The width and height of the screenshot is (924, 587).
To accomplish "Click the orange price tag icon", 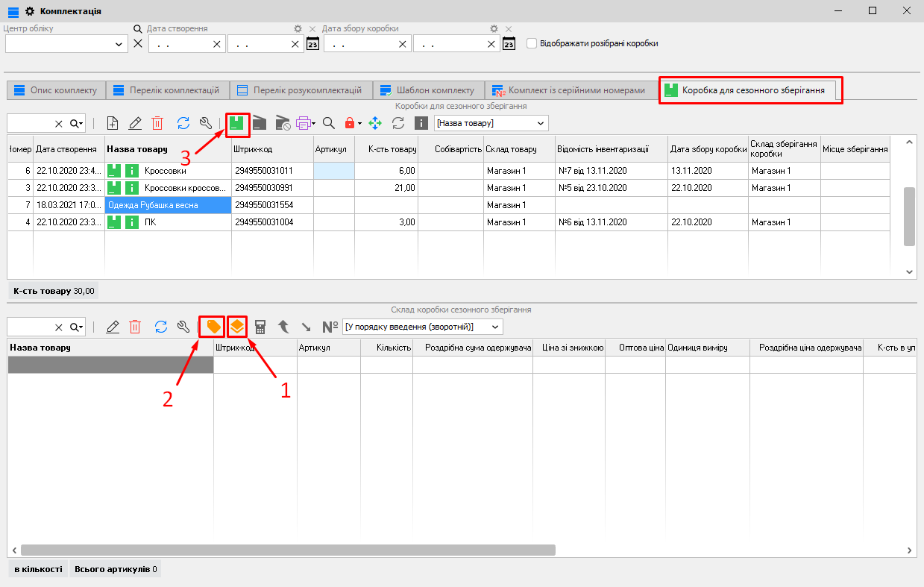I will coord(213,327).
